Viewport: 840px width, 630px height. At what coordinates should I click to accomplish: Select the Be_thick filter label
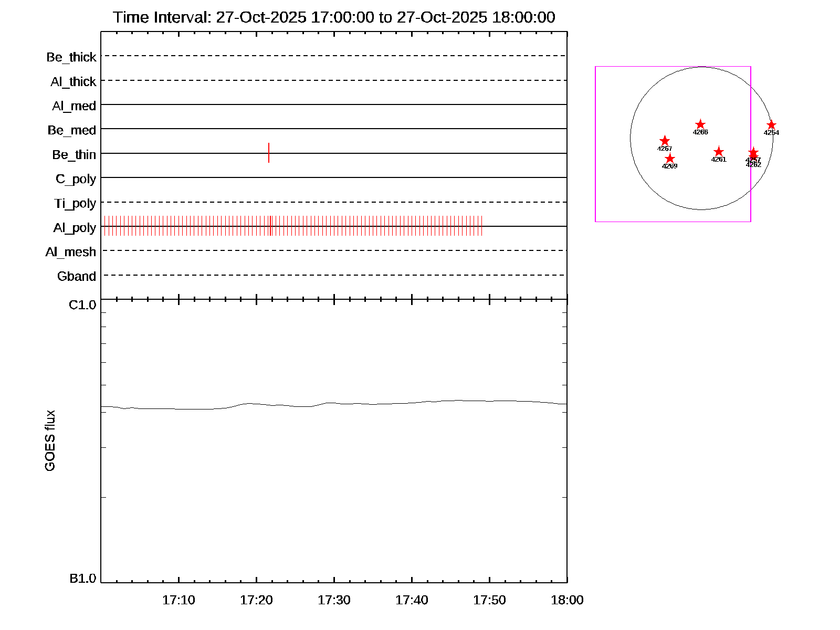coord(71,57)
